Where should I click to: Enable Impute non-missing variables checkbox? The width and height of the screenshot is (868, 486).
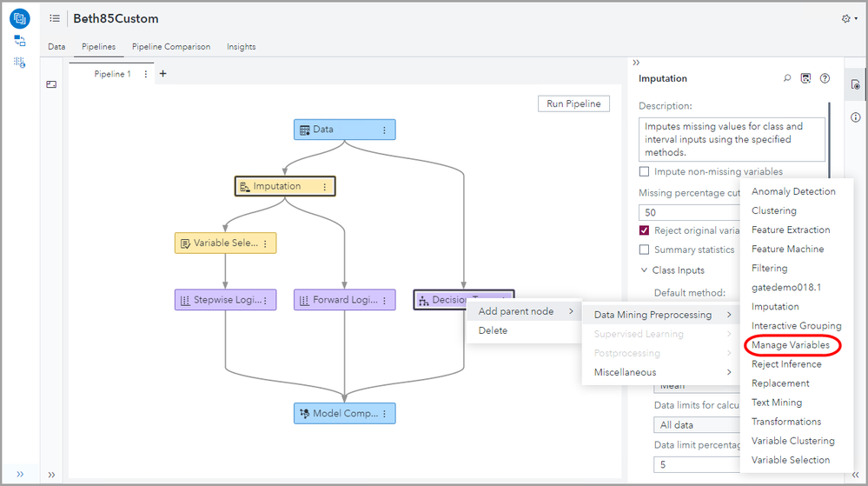644,172
